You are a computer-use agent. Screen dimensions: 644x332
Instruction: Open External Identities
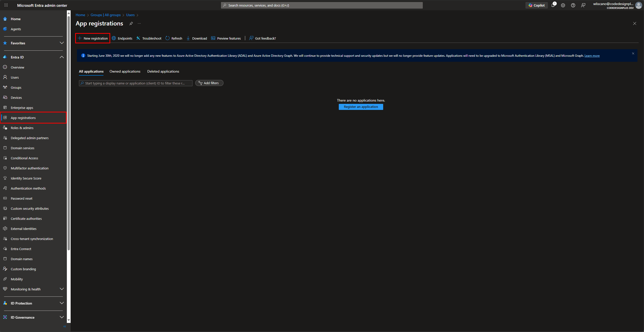[x=33, y=229]
